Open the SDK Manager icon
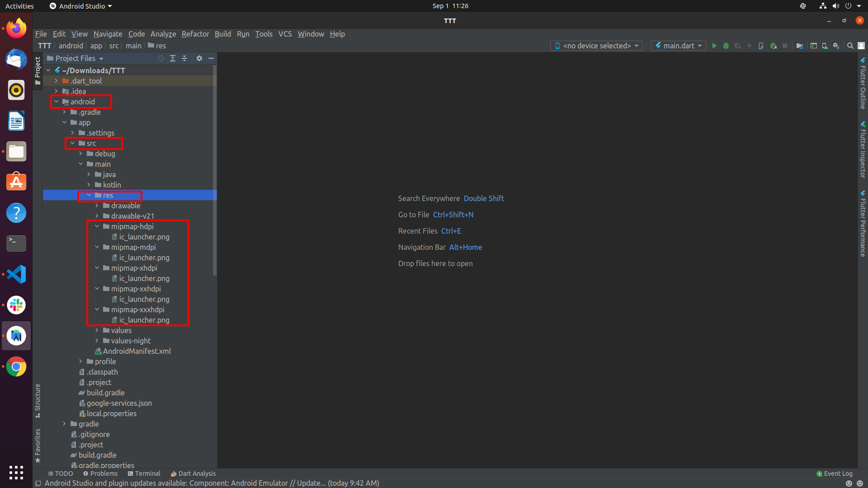This screenshot has width=868, height=488. (836, 46)
